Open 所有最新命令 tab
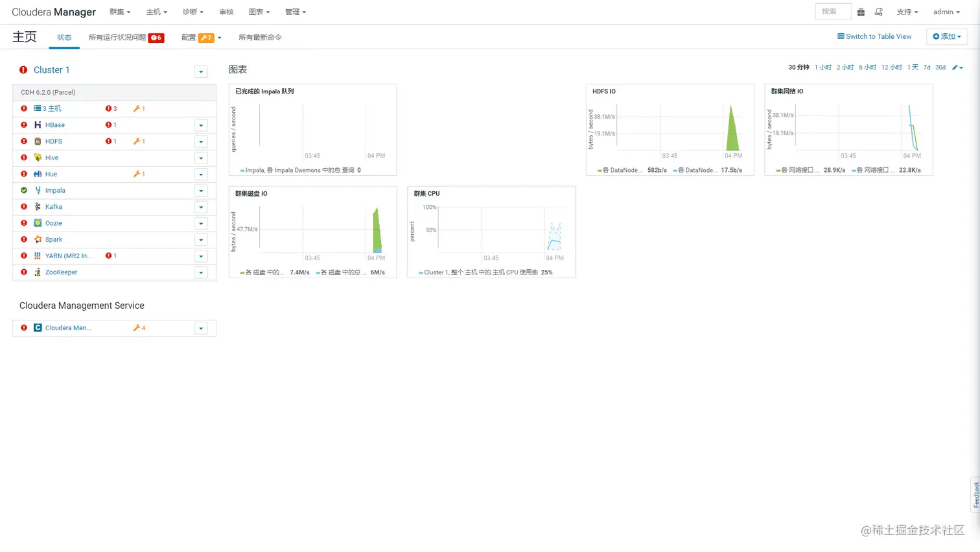 coord(260,37)
